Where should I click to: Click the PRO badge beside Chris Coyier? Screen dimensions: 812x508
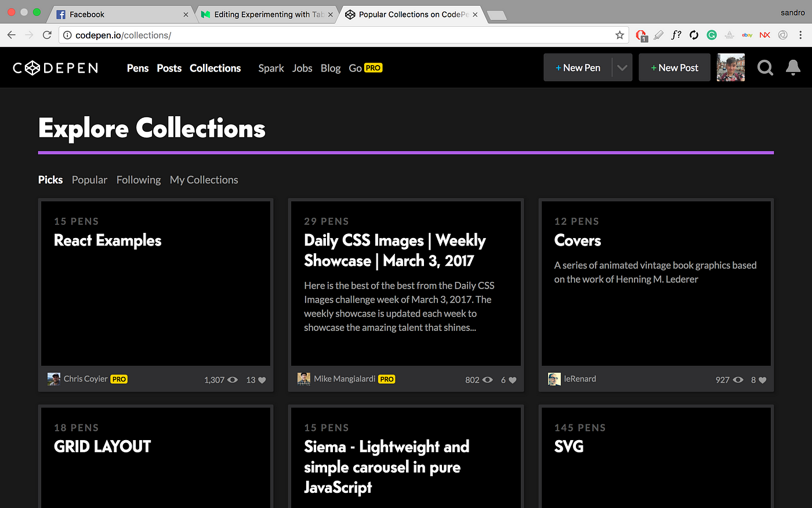click(119, 379)
